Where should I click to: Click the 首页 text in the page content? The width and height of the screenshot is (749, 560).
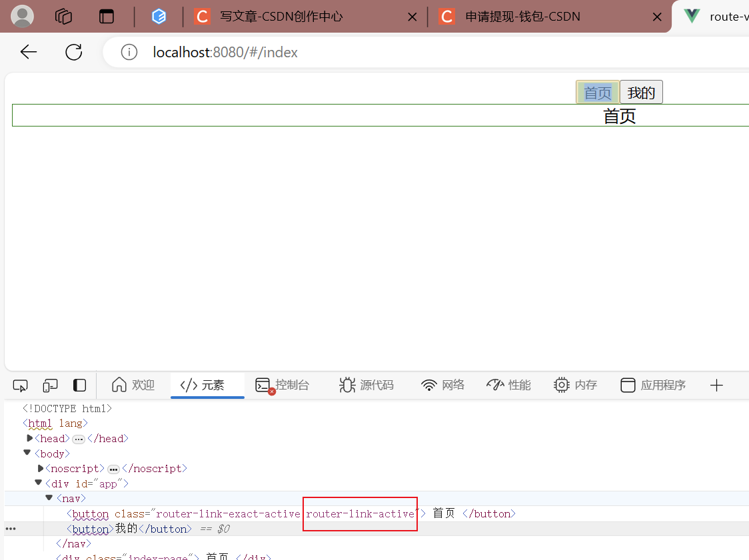click(620, 116)
